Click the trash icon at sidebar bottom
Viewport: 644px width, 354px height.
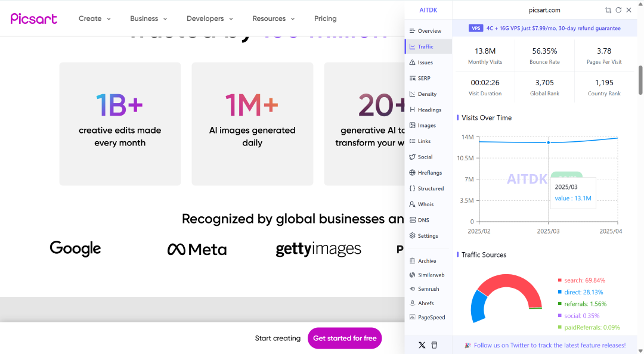tap(434, 345)
